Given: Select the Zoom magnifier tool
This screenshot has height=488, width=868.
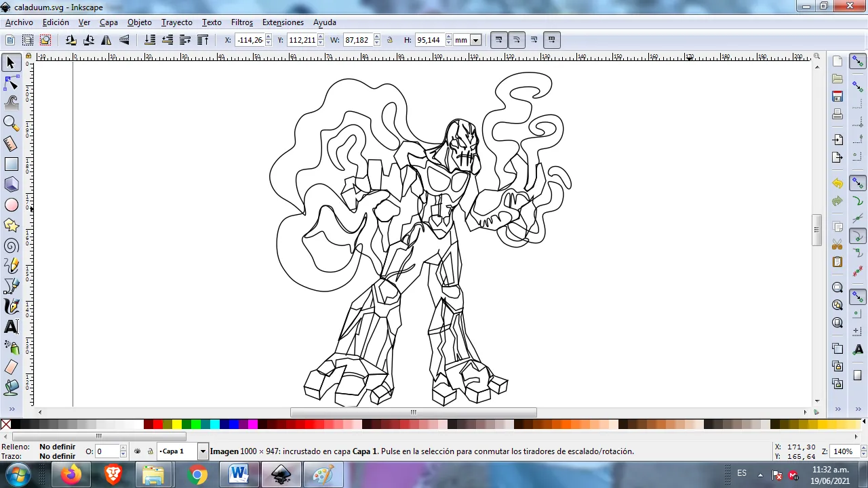Looking at the screenshot, I should tap(11, 123).
